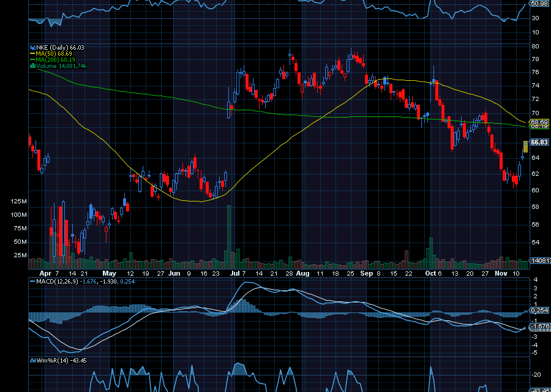
Task: Expand Wm%R(14) settings by clicking its label
Action: tap(52, 361)
